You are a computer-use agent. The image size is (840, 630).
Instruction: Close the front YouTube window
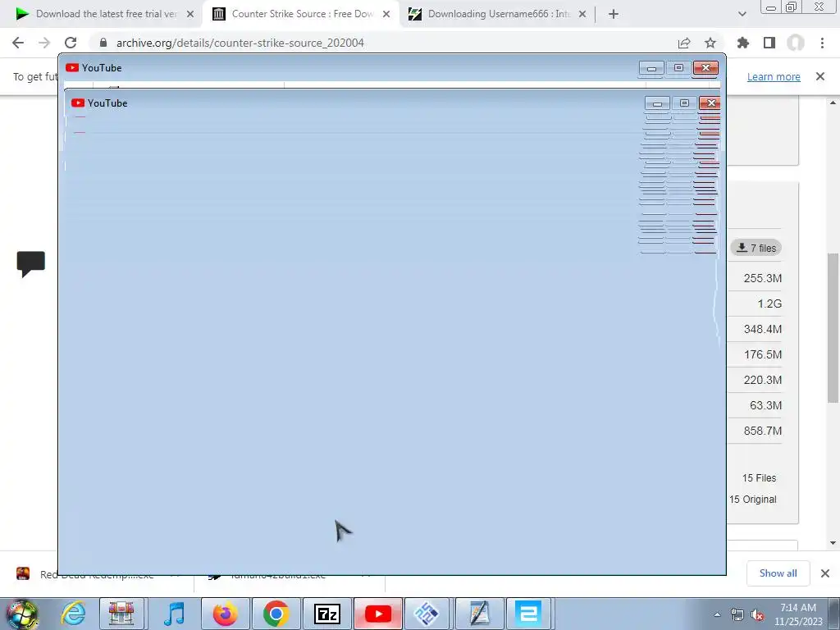point(710,103)
